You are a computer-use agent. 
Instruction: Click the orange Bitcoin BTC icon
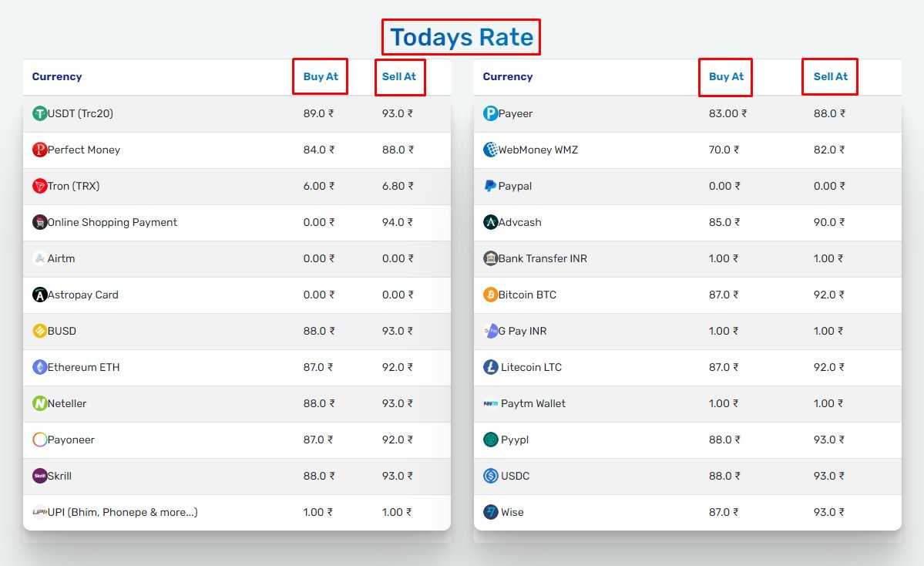[x=490, y=295]
